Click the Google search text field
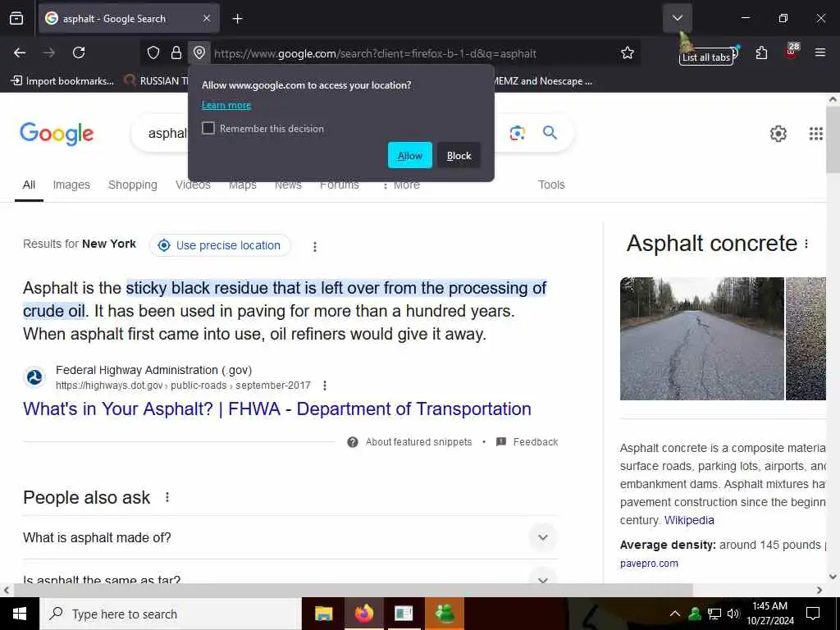This screenshot has width=840, height=630. 167,133
